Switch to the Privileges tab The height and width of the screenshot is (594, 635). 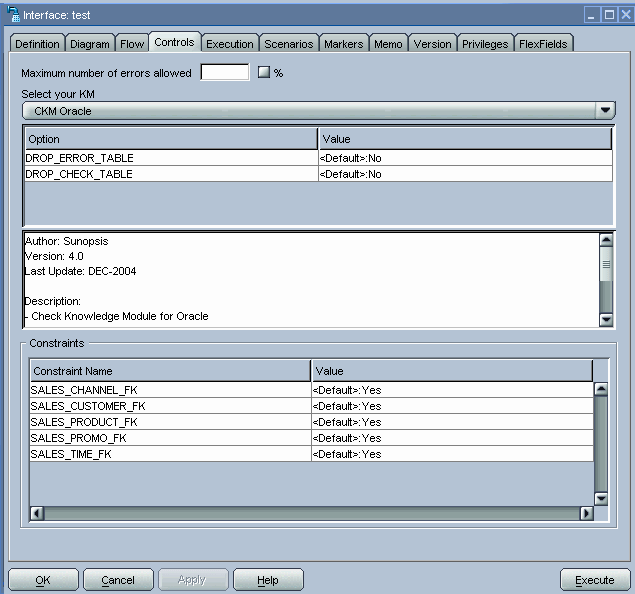[x=485, y=44]
